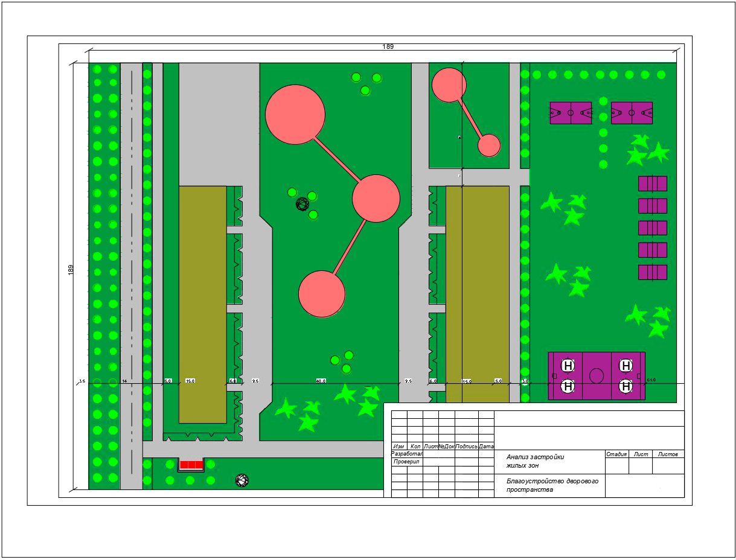736x560 pixels.
Task: Click the "Листов" header cell
Action: 668,454
